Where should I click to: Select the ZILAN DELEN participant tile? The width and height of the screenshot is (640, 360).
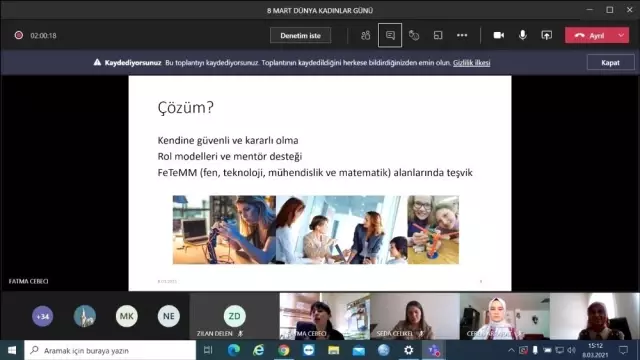[x=234, y=316]
